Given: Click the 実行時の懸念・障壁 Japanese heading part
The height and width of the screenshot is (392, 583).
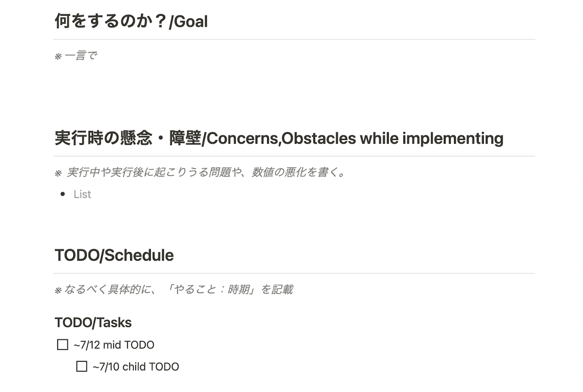Looking at the screenshot, I should [x=128, y=138].
